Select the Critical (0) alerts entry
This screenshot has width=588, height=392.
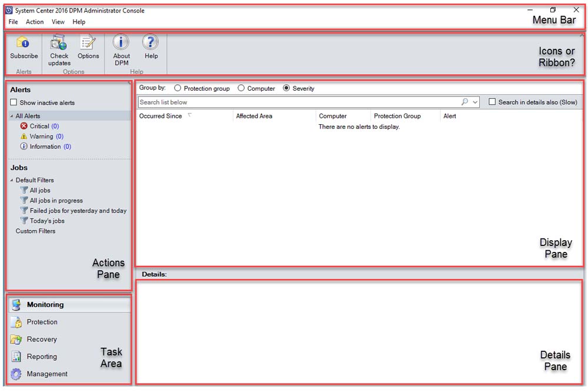(44, 126)
